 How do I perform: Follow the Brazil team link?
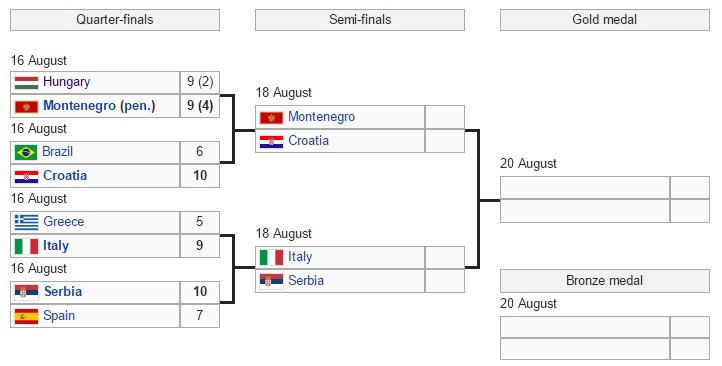[58, 151]
